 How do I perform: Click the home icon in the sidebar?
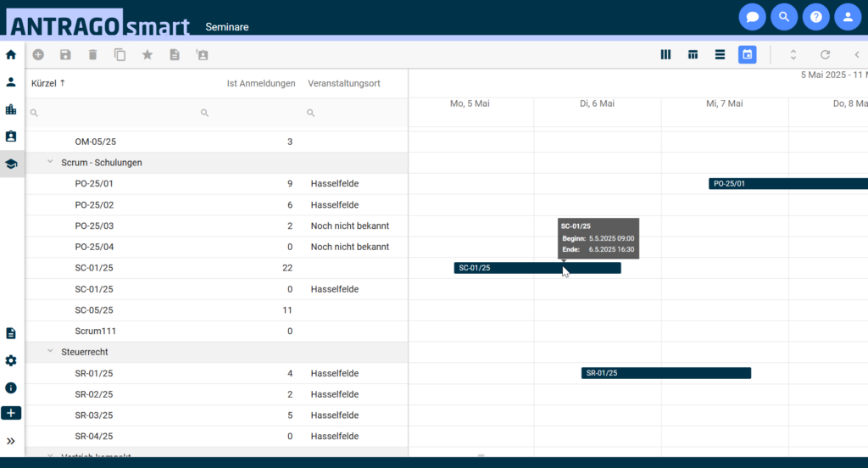click(x=11, y=54)
